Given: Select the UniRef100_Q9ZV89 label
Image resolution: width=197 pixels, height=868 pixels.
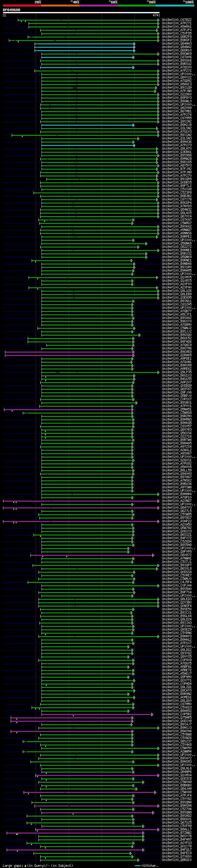Looking at the screenshot, I should pyautogui.click(x=177, y=108).
